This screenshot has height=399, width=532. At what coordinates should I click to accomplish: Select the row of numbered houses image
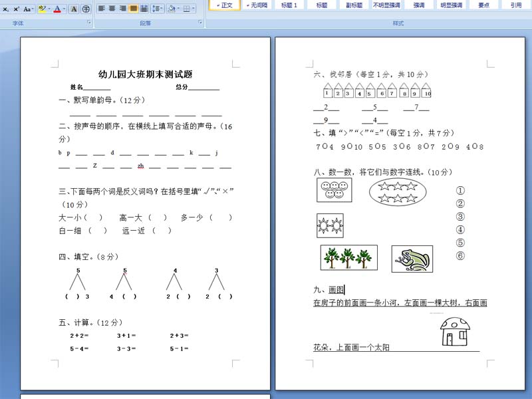coord(377,90)
